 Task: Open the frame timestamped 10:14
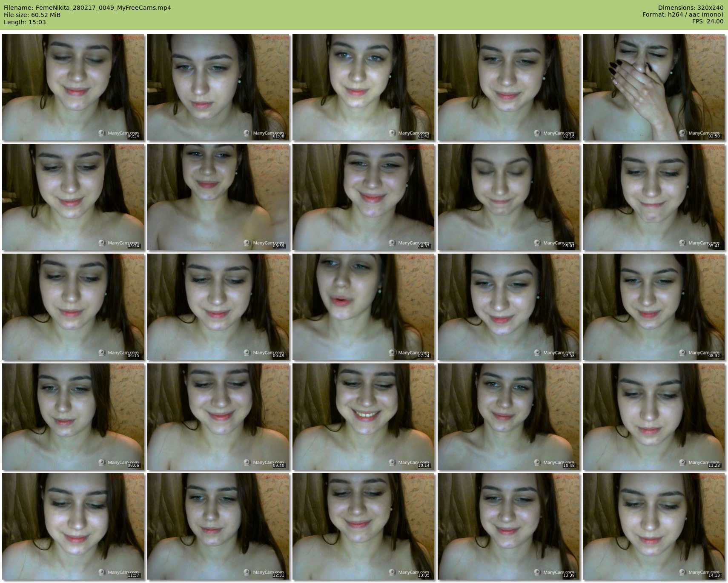point(364,417)
